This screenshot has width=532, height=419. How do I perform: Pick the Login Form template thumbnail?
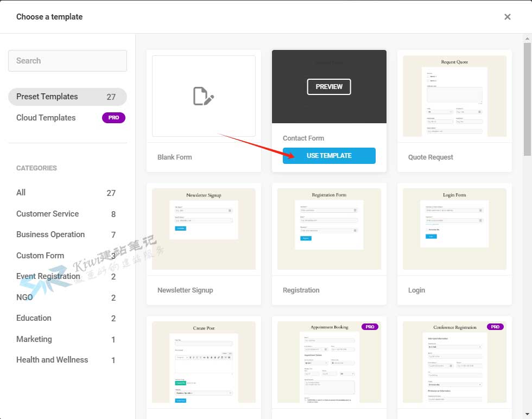click(x=454, y=228)
